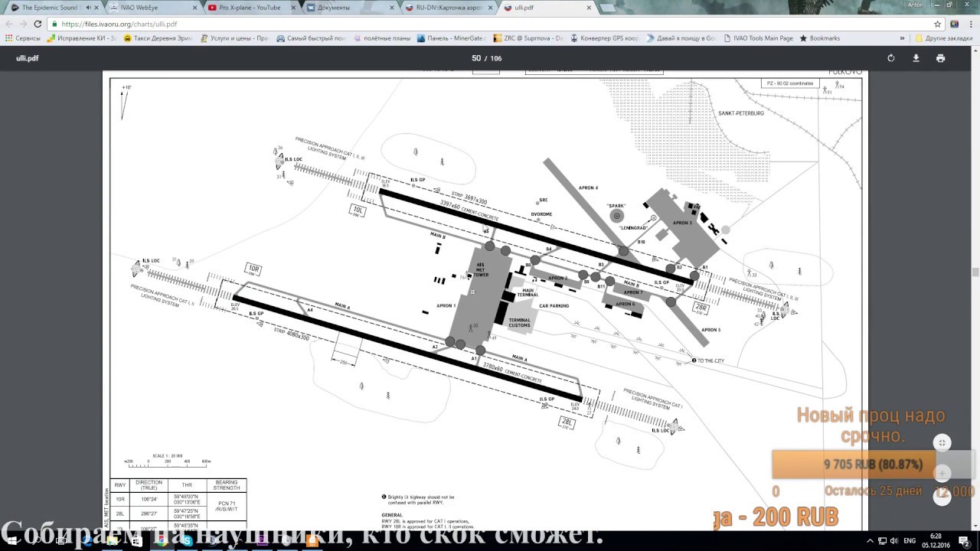The width and height of the screenshot is (980, 551).
Task: Open the Сервисы apps bookmark
Action: [23, 38]
